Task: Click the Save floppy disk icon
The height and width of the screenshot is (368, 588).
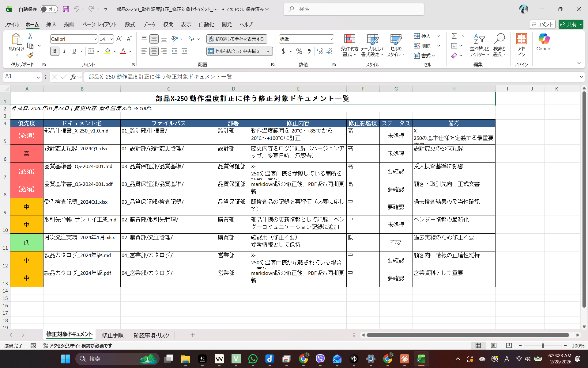Action: tap(66, 9)
